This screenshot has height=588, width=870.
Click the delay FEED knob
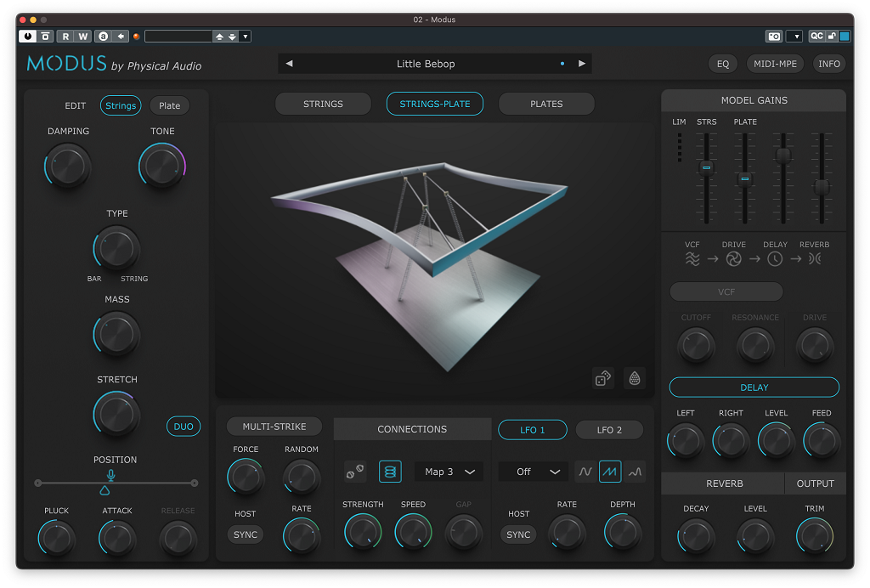[x=822, y=440]
